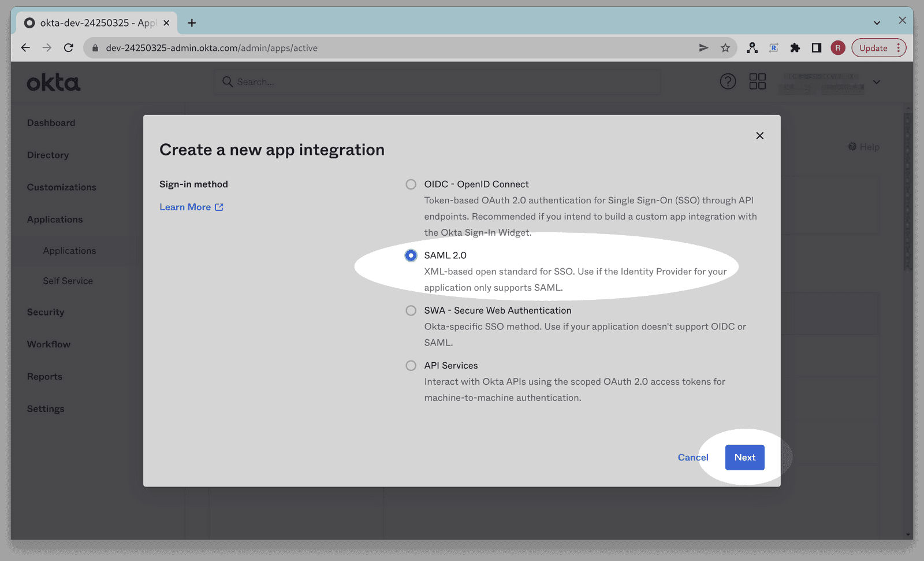Bookmark this page with star icon
This screenshot has width=924, height=561.
coord(725,48)
